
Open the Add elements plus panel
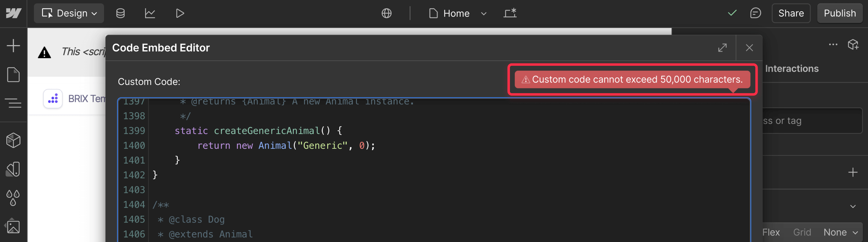[x=13, y=45]
